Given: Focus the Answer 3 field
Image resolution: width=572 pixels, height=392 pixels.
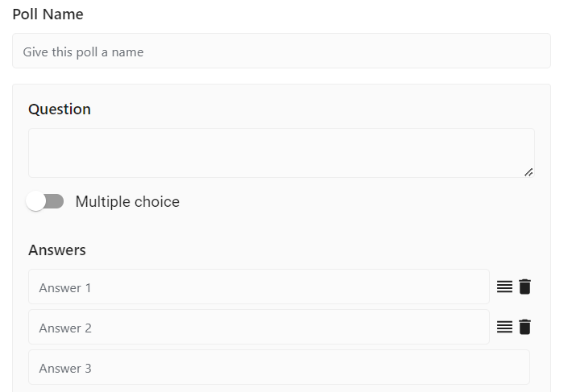Looking at the screenshot, I should click(279, 367).
